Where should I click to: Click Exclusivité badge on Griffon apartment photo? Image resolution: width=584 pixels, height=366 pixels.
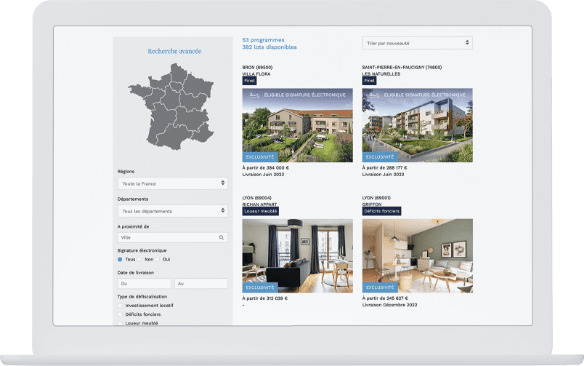380,288
